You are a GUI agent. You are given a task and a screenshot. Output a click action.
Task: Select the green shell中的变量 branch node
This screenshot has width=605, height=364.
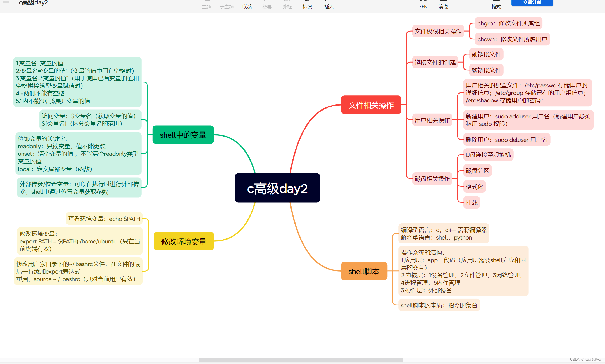click(x=183, y=135)
